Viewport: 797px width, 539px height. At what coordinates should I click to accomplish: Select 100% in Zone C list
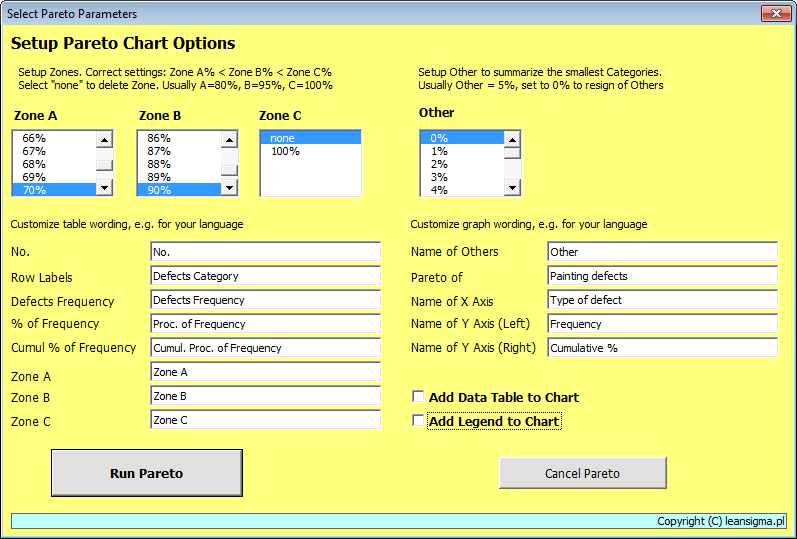286,151
